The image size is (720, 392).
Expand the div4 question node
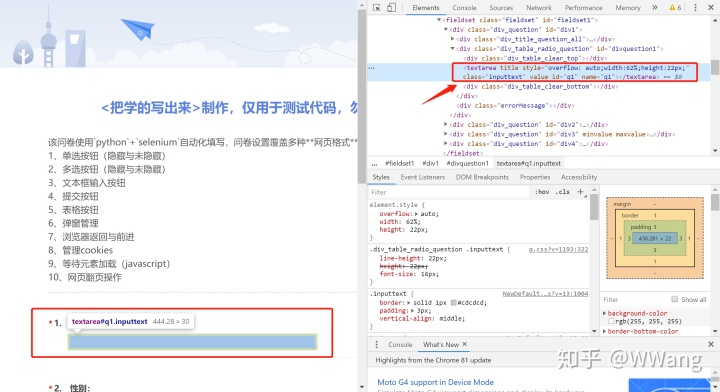446,144
